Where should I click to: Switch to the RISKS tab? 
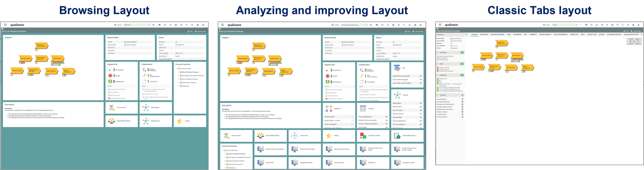[509, 35]
